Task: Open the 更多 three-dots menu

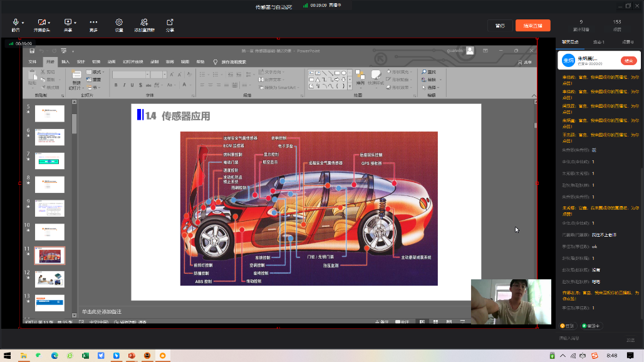Action: (x=93, y=23)
